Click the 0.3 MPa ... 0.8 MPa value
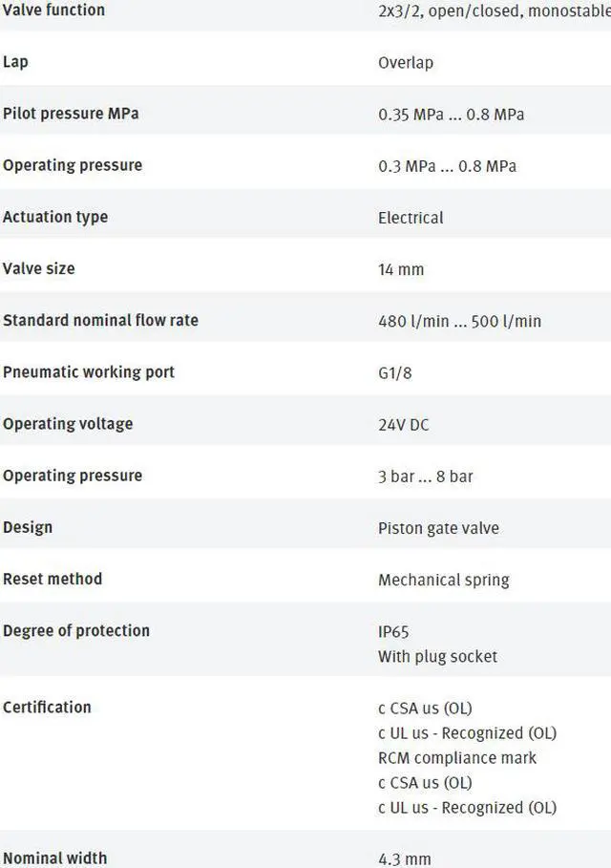Screen dimensions: 611x868 (447, 166)
